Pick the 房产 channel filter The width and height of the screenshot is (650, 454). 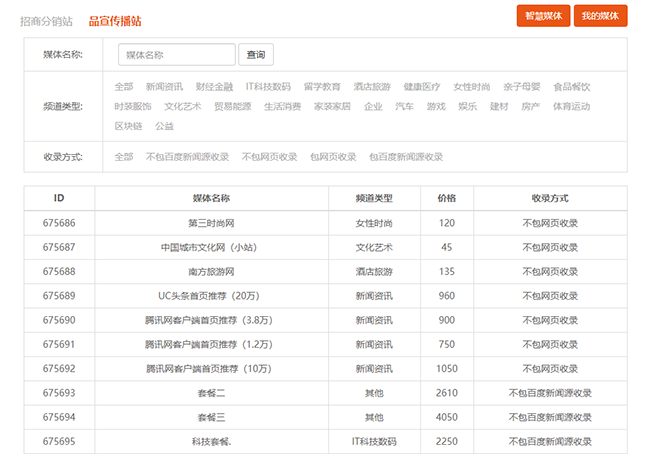click(x=531, y=107)
